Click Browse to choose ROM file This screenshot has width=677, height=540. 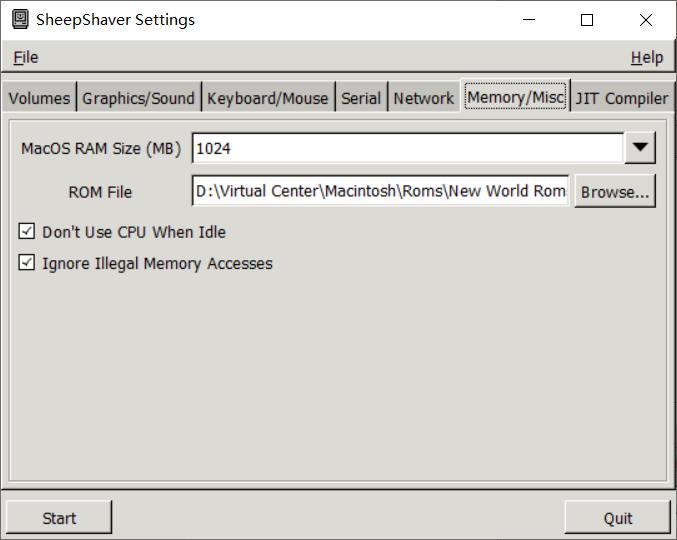[615, 191]
